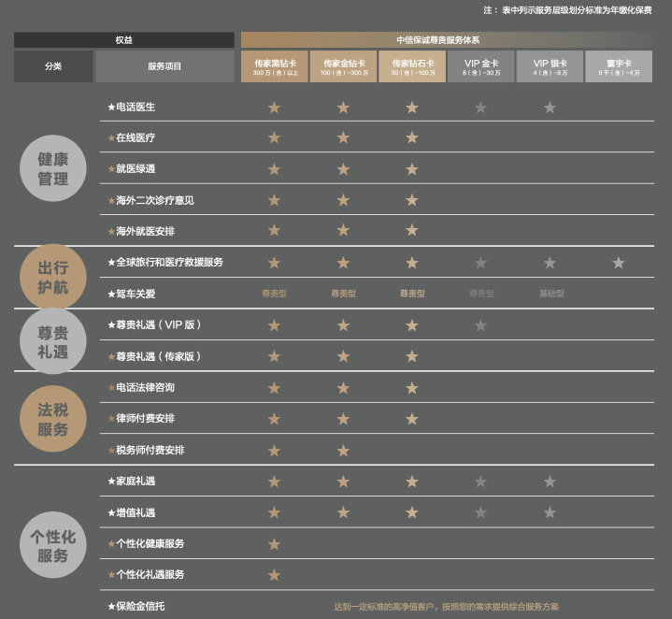Click 传家黑钻卡 star in 个性化健康服务 row
Image resolution: width=672 pixels, height=619 pixels.
coord(274,544)
